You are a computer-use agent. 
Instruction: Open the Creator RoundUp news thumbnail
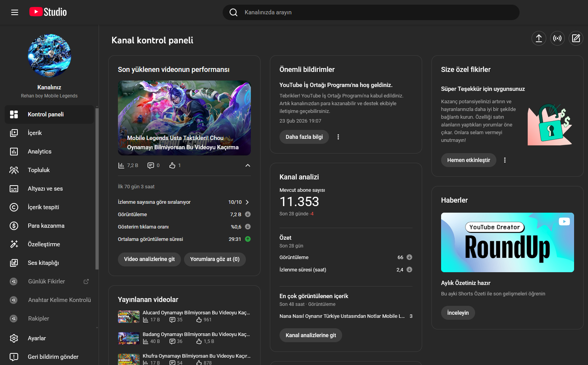[508, 242]
